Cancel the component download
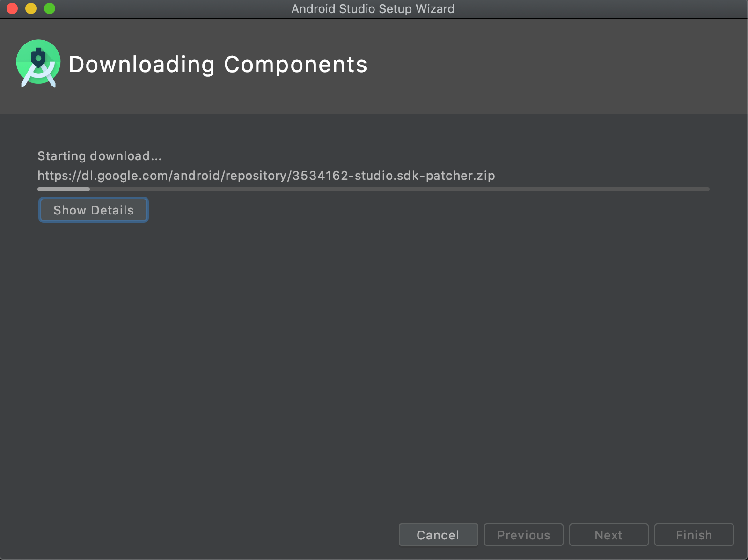Viewport: 748px width, 560px height. 438,535
